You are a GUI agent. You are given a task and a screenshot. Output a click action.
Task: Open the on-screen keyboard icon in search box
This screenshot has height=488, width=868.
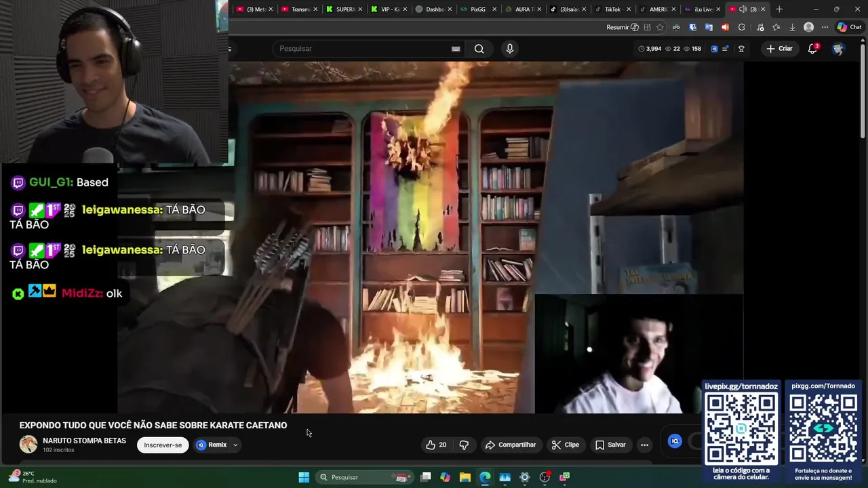pyautogui.click(x=456, y=49)
